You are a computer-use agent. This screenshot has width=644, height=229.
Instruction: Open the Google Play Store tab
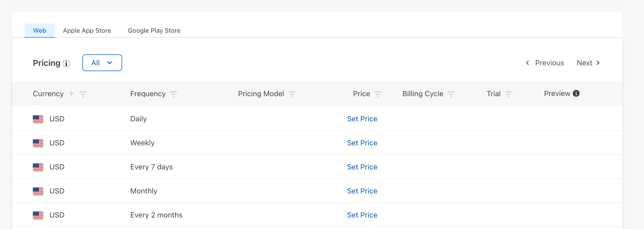coord(154,31)
